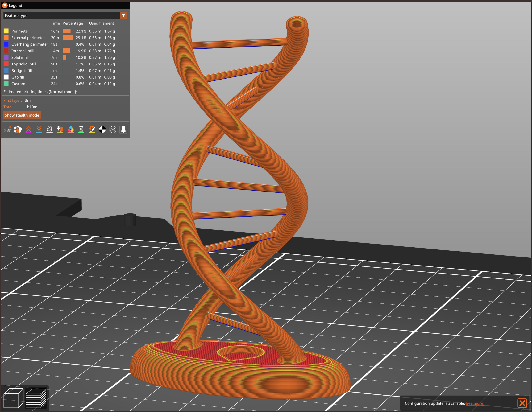Expand view options with the orange arrow
This screenshot has height=412, width=532.
pyautogui.click(x=123, y=15)
